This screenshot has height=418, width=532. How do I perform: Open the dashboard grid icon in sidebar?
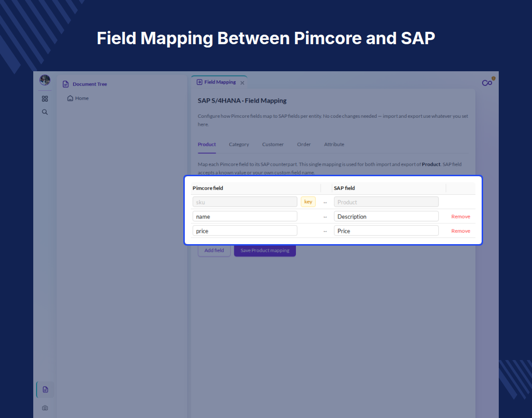pos(45,99)
